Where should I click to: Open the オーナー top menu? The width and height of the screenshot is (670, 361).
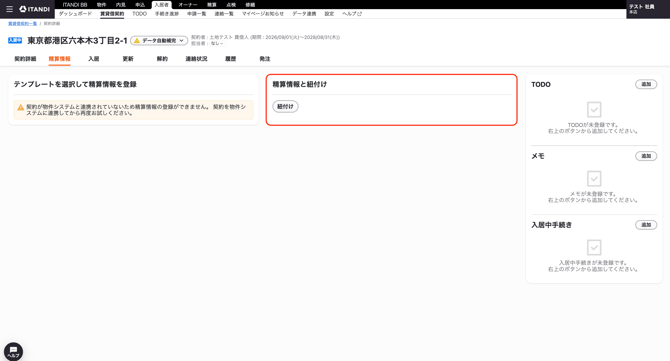coord(188,5)
